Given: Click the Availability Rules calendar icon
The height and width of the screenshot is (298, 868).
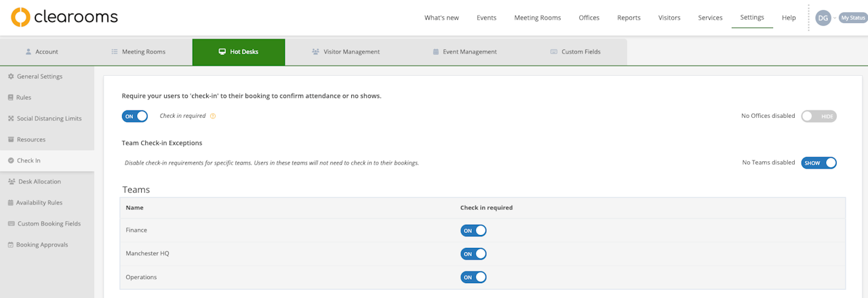Looking at the screenshot, I should pos(11,203).
